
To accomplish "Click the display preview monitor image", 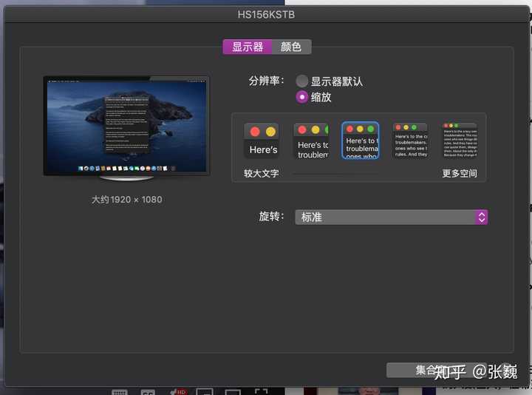I will [x=126, y=128].
